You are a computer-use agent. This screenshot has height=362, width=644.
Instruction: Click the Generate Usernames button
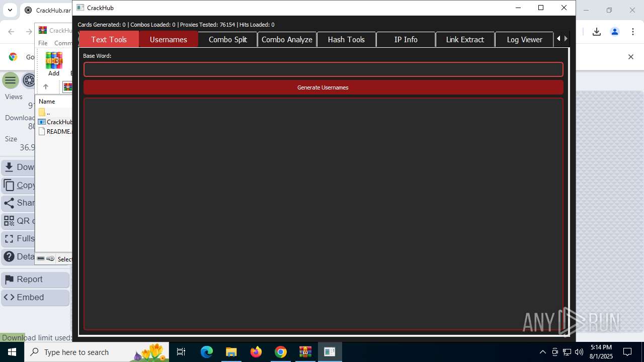[x=323, y=87]
